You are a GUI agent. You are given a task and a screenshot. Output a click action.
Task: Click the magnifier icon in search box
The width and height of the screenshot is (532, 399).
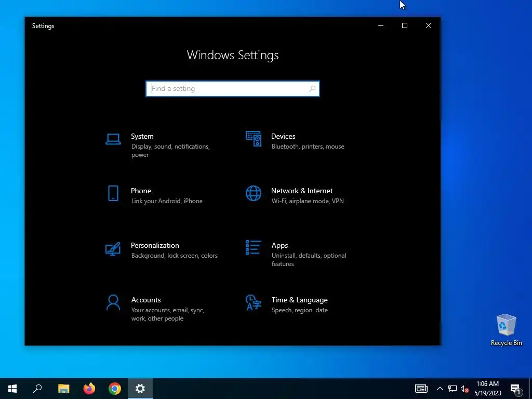312,88
